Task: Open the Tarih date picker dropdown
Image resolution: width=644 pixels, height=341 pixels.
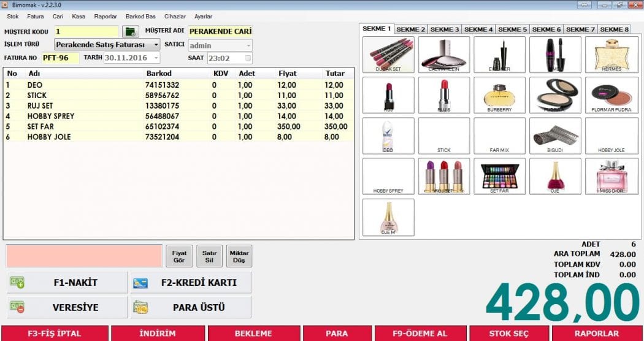Action: [156, 58]
